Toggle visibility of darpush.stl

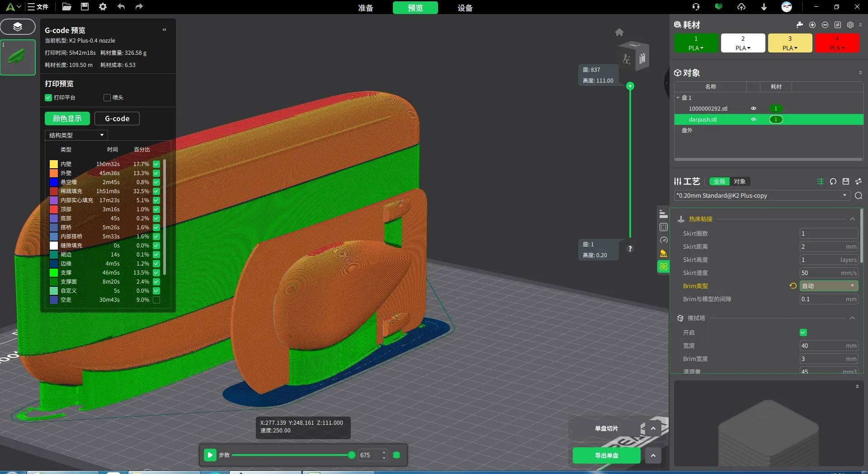(x=754, y=119)
